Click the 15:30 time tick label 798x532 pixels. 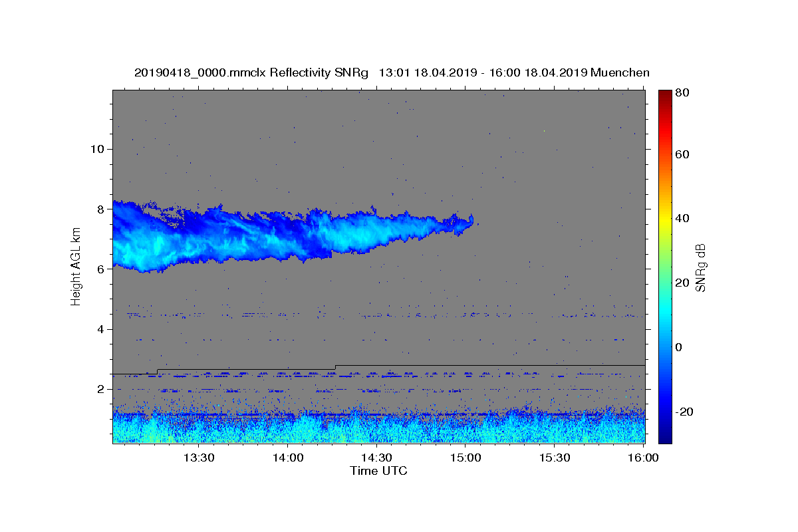tap(555, 458)
